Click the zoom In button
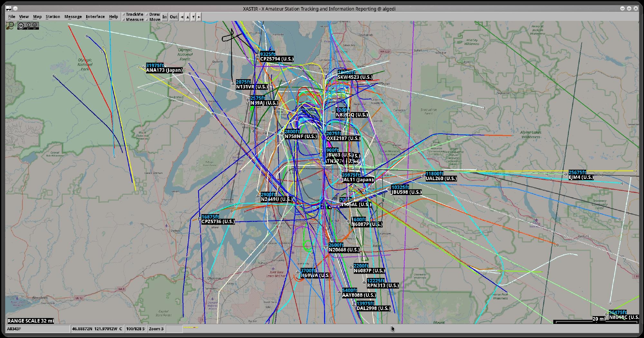 (164, 17)
